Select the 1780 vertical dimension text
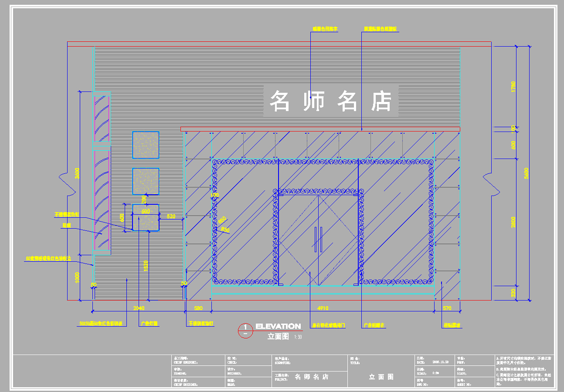Screen dimensions: 564x392 click(513, 86)
